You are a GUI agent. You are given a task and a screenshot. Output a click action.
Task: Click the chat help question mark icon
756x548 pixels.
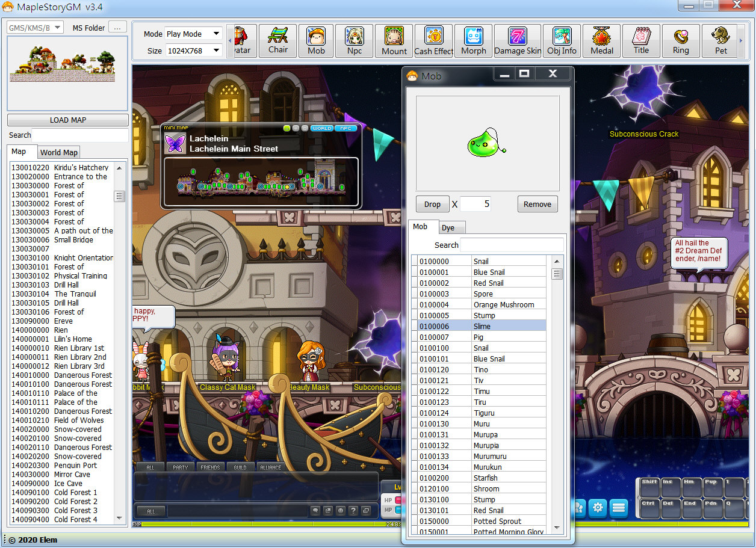point(353,511)
